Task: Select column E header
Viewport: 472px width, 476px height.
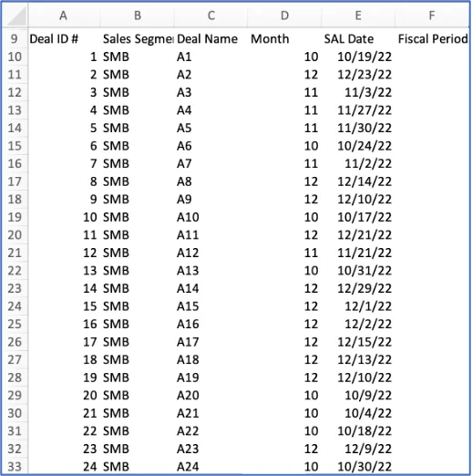Action: point(358,16)
